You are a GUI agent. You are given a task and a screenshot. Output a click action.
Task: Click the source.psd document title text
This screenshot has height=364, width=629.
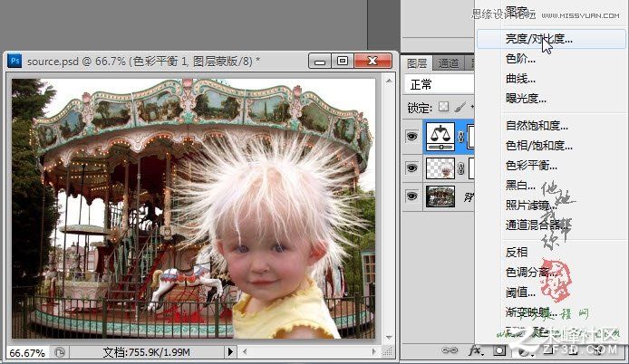point(143,62)
